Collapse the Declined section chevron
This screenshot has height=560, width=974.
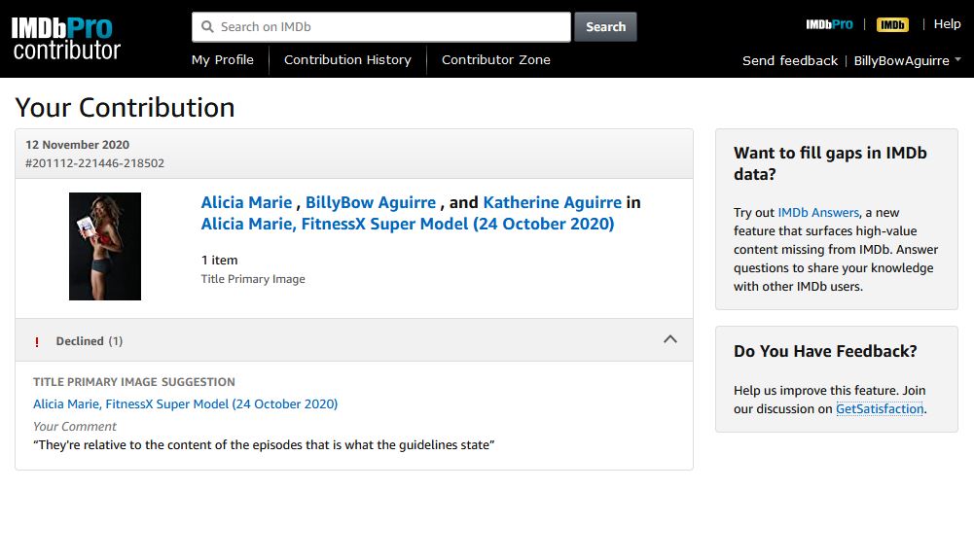(x=669, y=339)
